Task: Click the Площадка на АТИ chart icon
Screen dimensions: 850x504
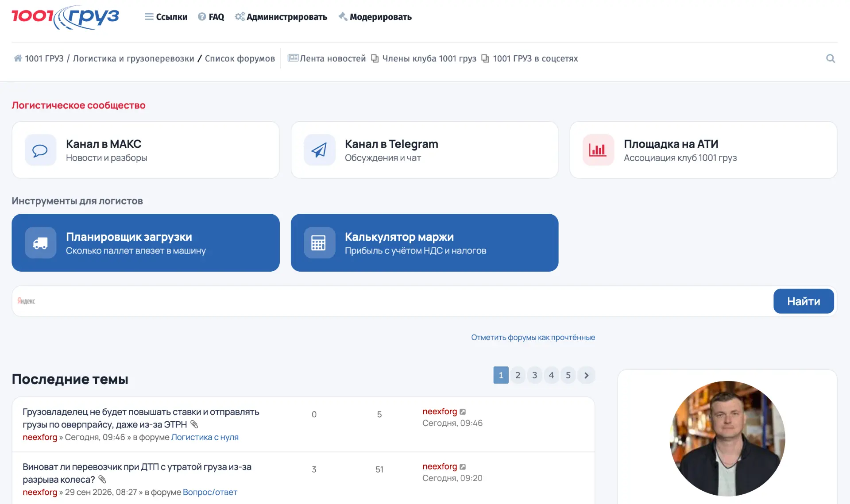Action: pos(598,150)
